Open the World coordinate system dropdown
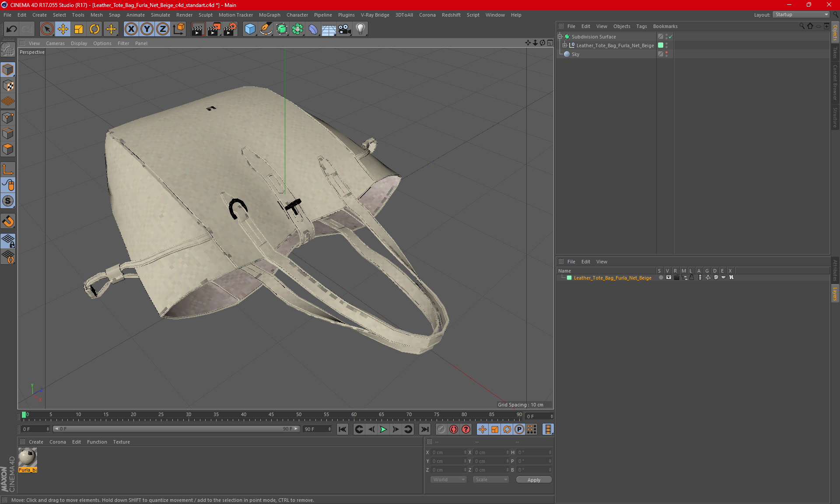 coord(448,479)
